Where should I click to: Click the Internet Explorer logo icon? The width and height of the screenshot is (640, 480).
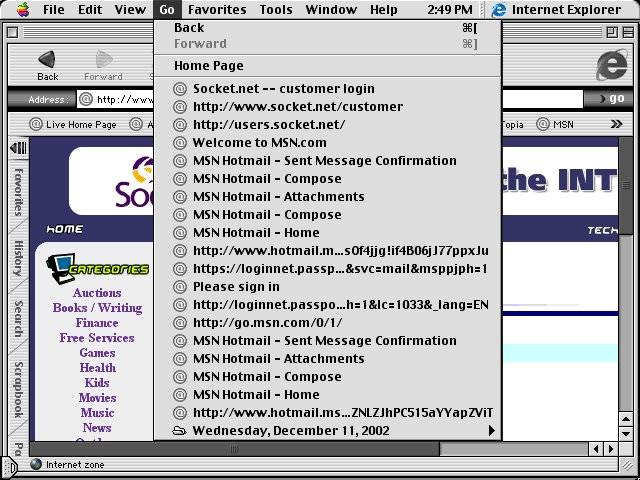[x=611, y=65]
